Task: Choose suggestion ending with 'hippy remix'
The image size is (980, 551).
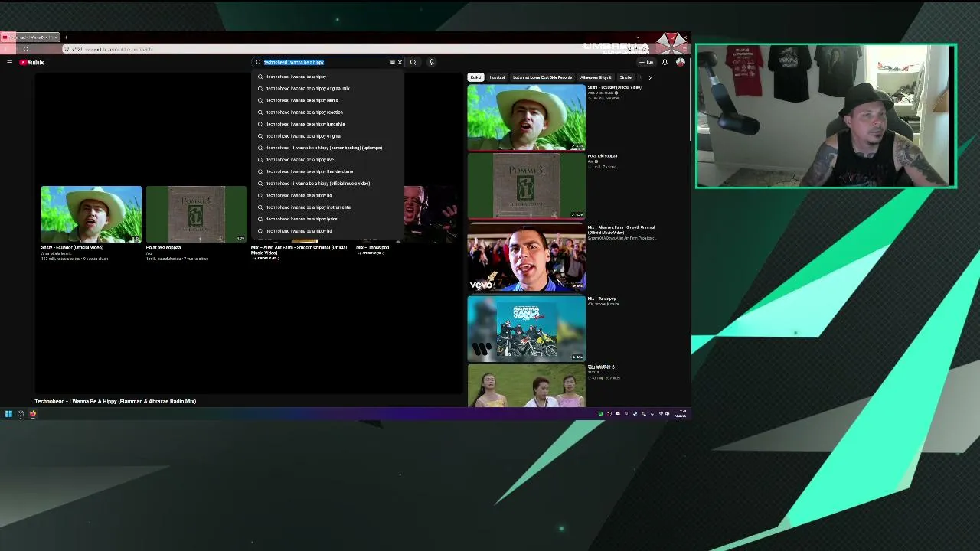Action: coord(327,100)
